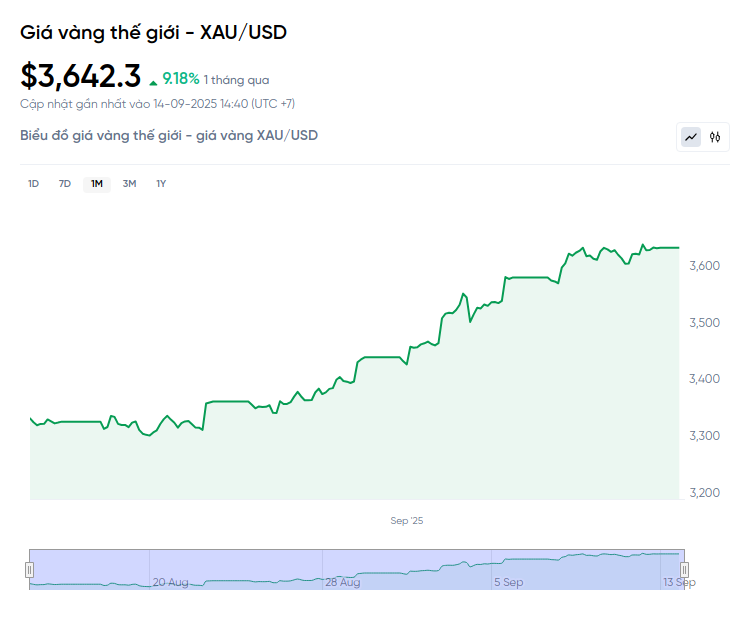
Task: Click the XAU/USD page title
Action: (153, 33)
